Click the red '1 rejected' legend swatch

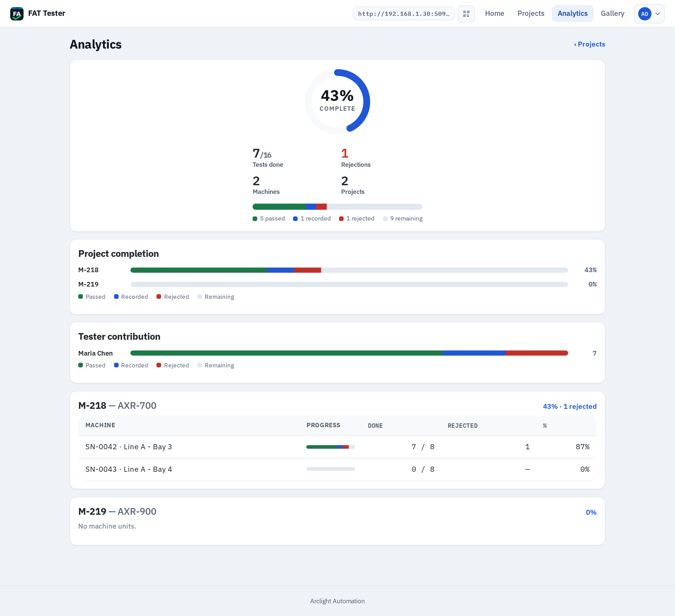click(341, 219)
